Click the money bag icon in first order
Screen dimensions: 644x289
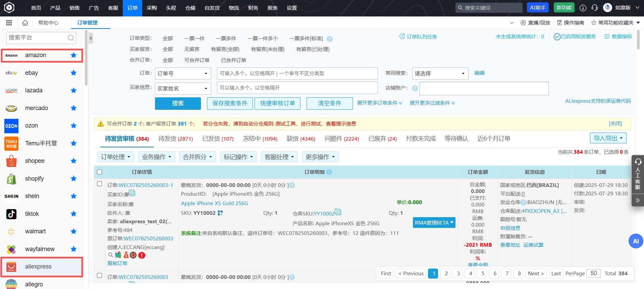coord(126,255)
